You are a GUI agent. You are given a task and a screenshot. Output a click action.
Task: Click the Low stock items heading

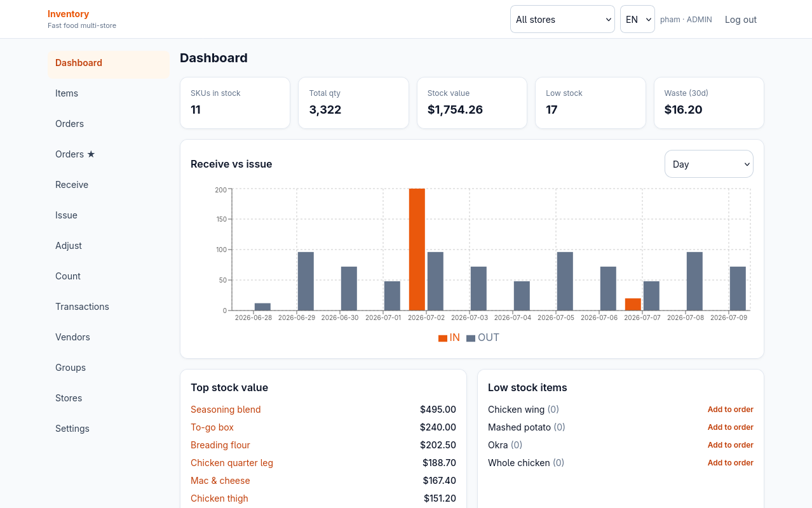[527, 387]
